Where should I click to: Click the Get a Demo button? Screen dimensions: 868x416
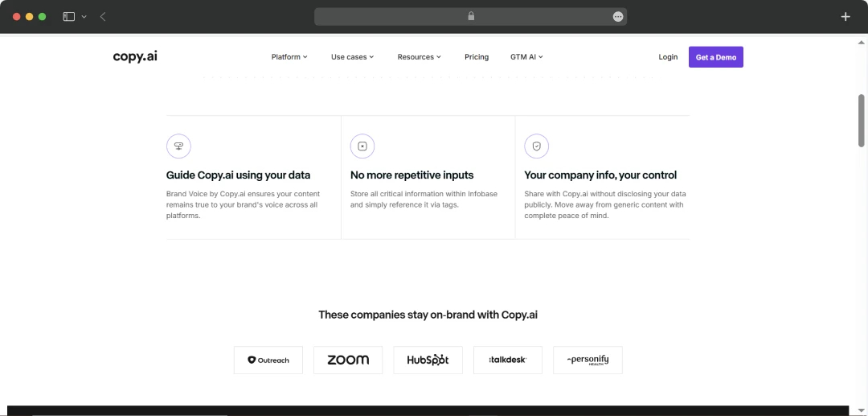point(716,57)
